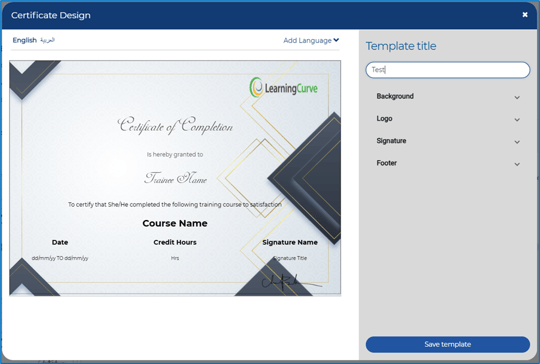540x364 pixels.
Task: Expand the Logo section chevron
Action: point(517,120)
